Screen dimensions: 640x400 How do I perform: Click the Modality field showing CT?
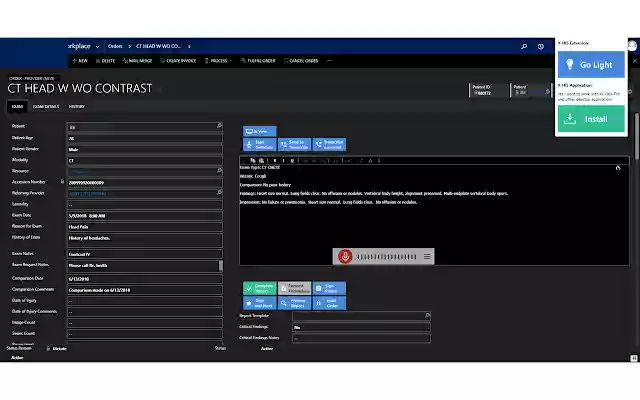(x=144, y=160)
